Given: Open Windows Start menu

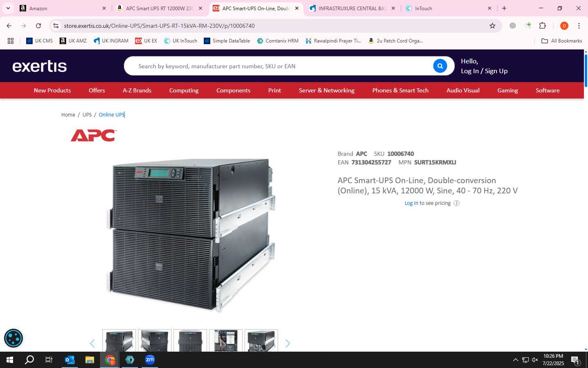Looking at the screenshot, I should (x=10, y=360).
